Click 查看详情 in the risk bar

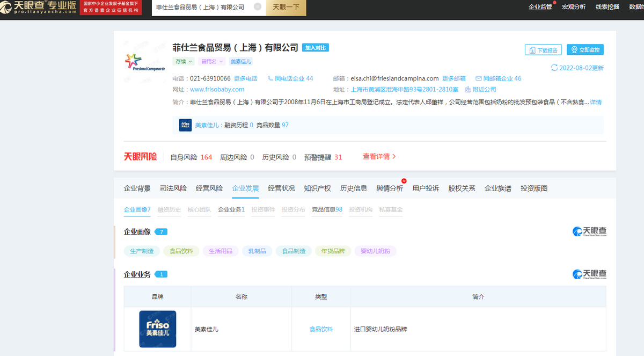pos(379,157)
